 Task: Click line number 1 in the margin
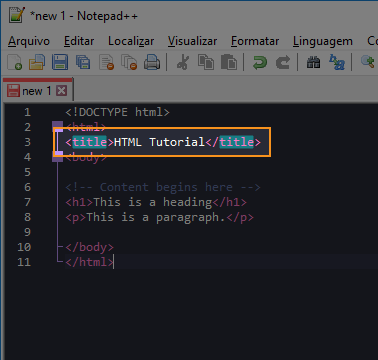pyautogui.click(x=27, y=112)
